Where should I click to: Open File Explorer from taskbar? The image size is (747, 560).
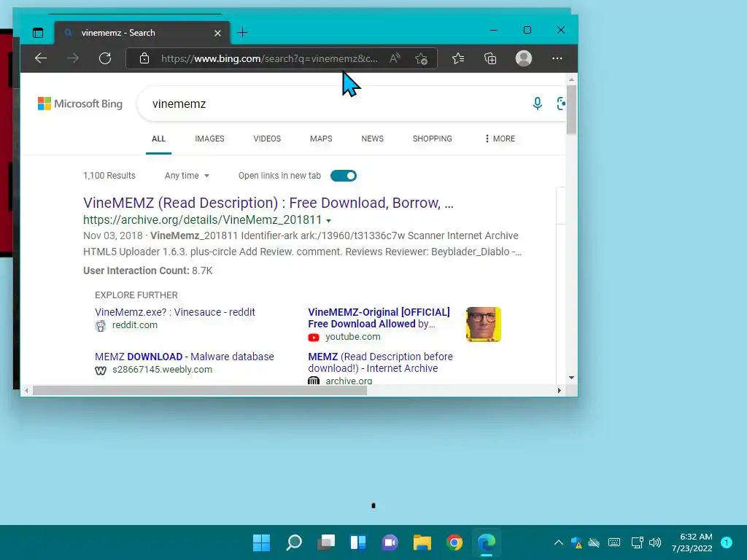422,542
